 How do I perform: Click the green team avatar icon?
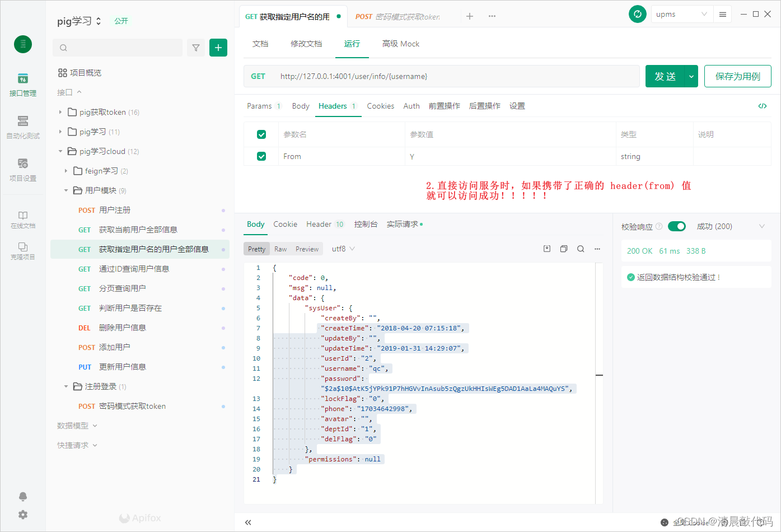[23, 44]
